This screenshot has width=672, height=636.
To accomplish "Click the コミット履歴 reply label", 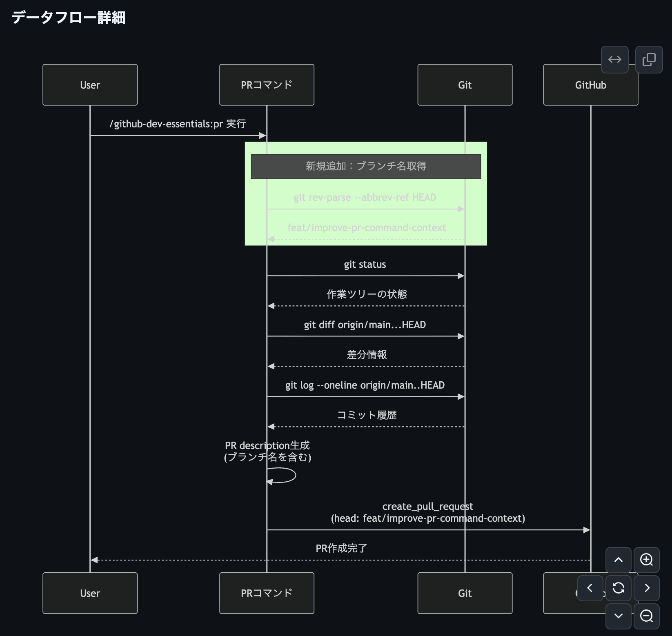I will [367, 415].
